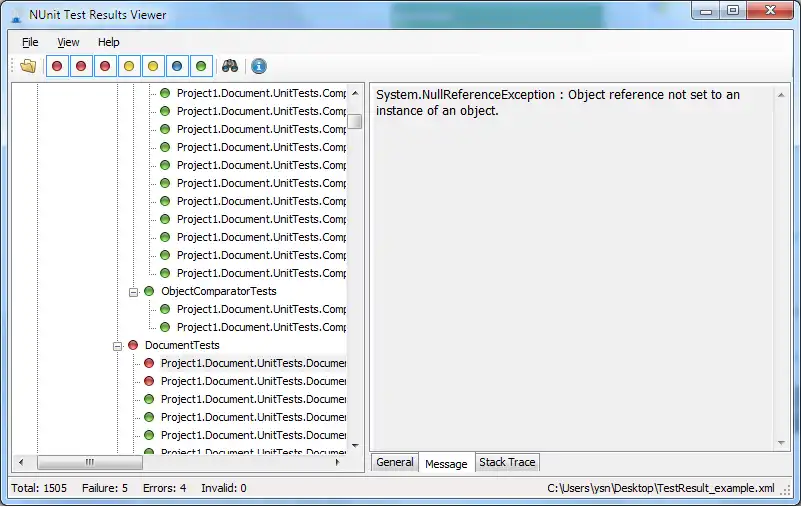Image resolution: width=801 pixels, height=507 pixels.
Task: Toggle the first red circle filter button
Action: coord(57,66)
